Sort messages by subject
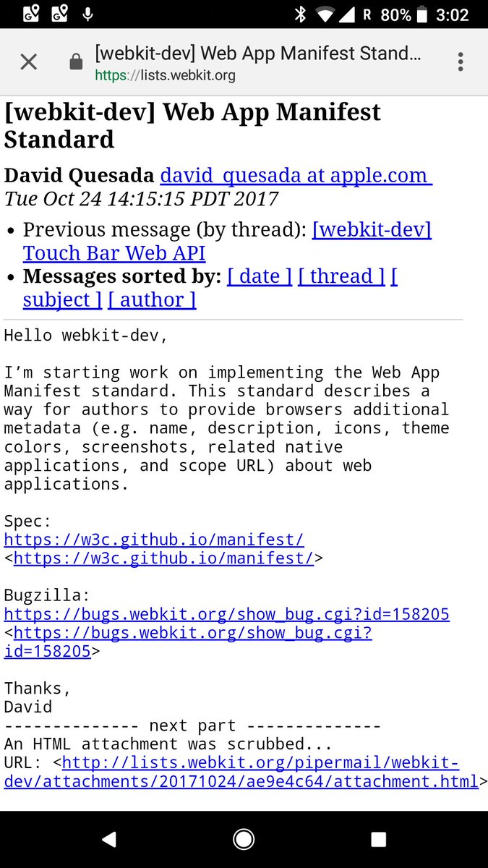Viewport: 488px width, 868px height. [x=62, y=299]
